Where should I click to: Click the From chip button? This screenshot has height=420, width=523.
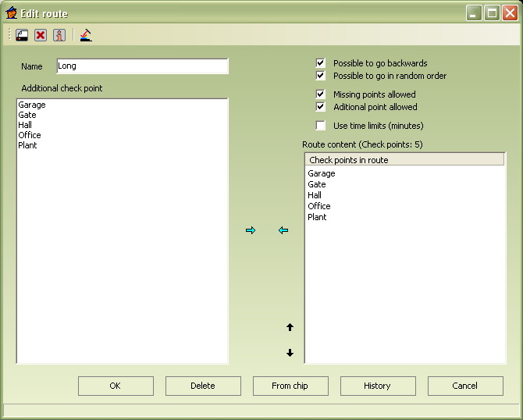(x=290, y=386)
